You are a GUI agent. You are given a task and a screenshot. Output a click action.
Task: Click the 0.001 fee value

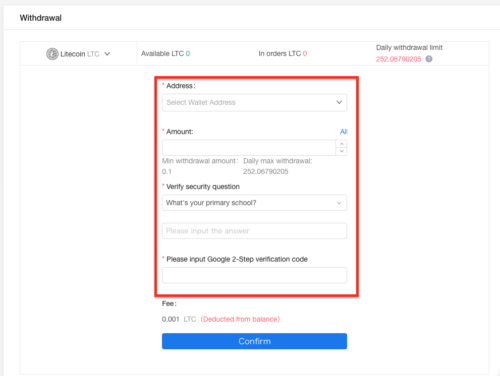[x=171, y=319]
